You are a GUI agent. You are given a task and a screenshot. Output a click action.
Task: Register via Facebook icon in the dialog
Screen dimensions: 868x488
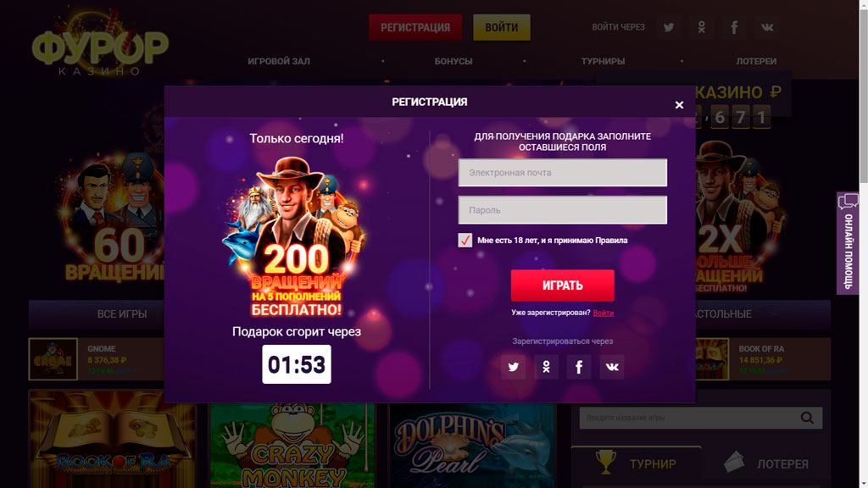579,367
